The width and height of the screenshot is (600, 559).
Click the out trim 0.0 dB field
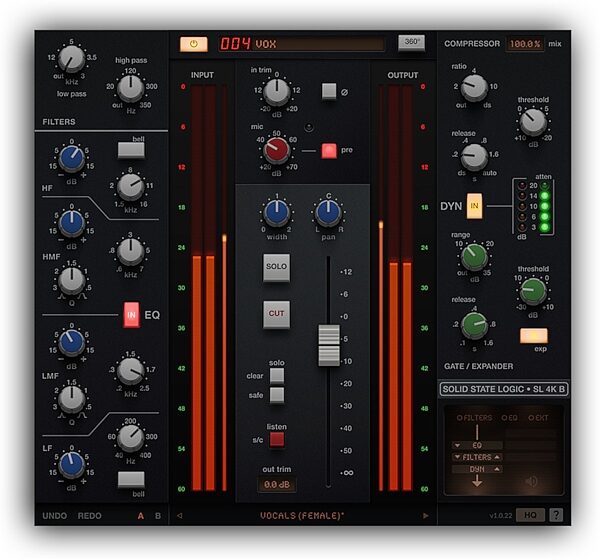coord(277,484)
